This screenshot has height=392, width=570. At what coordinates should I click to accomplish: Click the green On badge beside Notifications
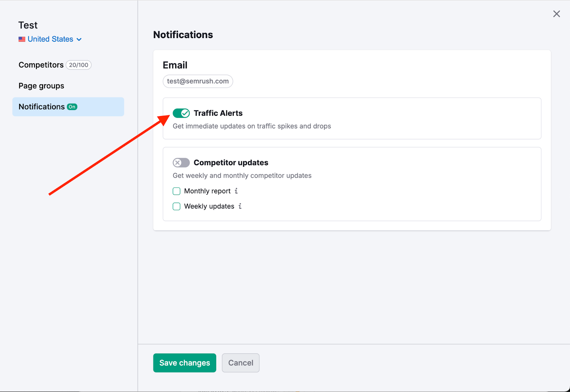coord(72,106)
